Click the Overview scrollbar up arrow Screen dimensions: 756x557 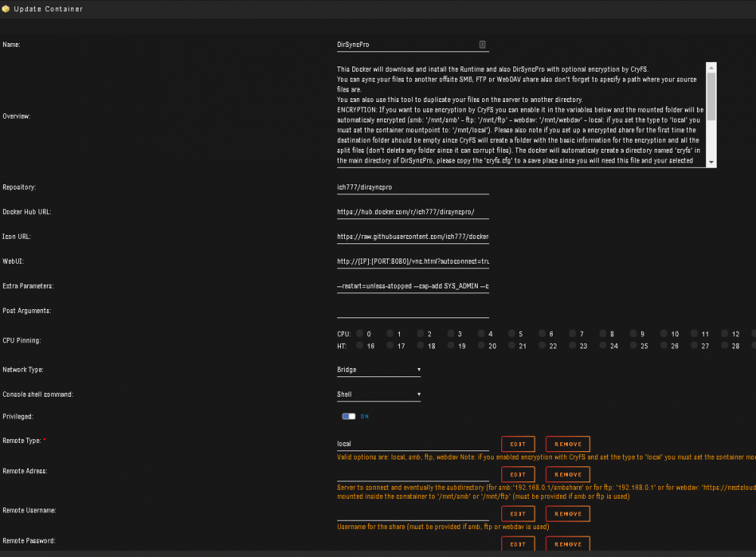click(x=711, y=68)
